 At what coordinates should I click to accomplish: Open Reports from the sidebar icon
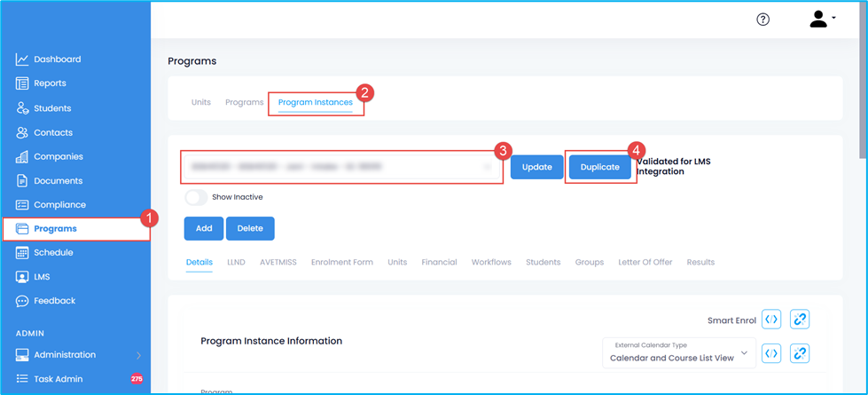[x=22, y=83]
